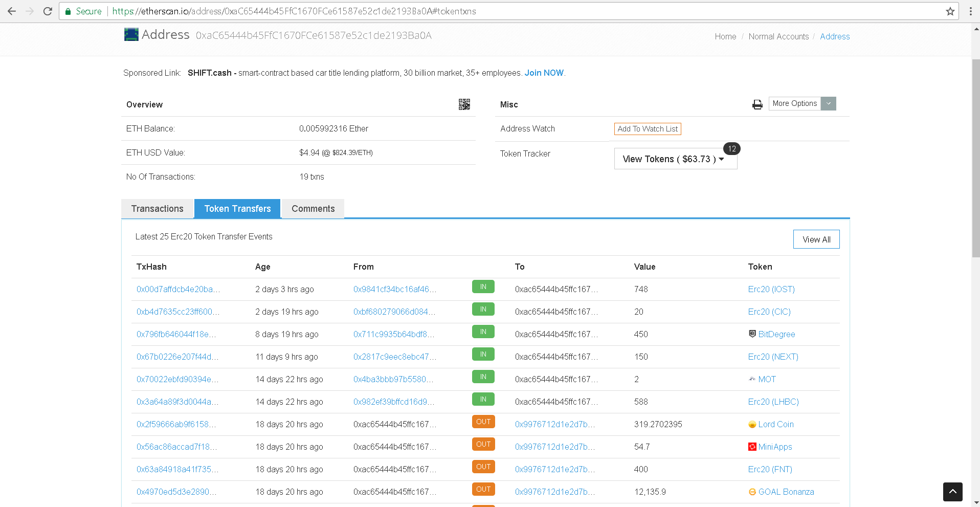Open sender address 0x4ba3bbb97b5580…
980x507 pixels.
click(x=393, y=379)
